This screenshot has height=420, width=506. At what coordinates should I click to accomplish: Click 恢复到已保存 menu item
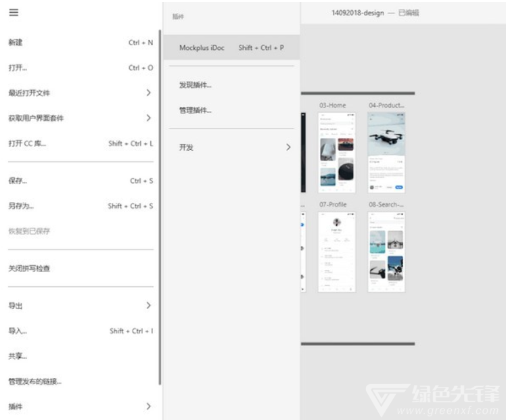[x=80, y=231]
